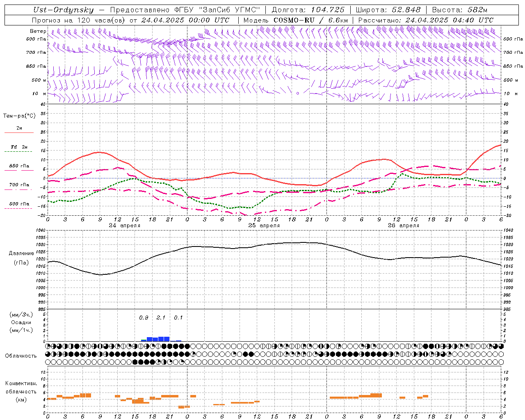Click the 'Осадки' precipitation label
Viewport: 525px width, 420px height.
tap(21, 322)
